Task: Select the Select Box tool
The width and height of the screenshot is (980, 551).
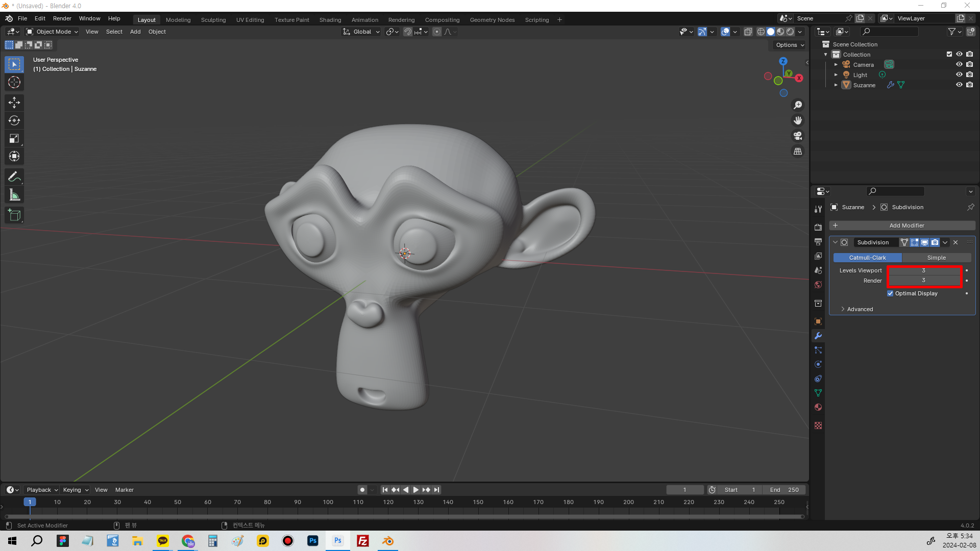Action: (x=14, y=64)
